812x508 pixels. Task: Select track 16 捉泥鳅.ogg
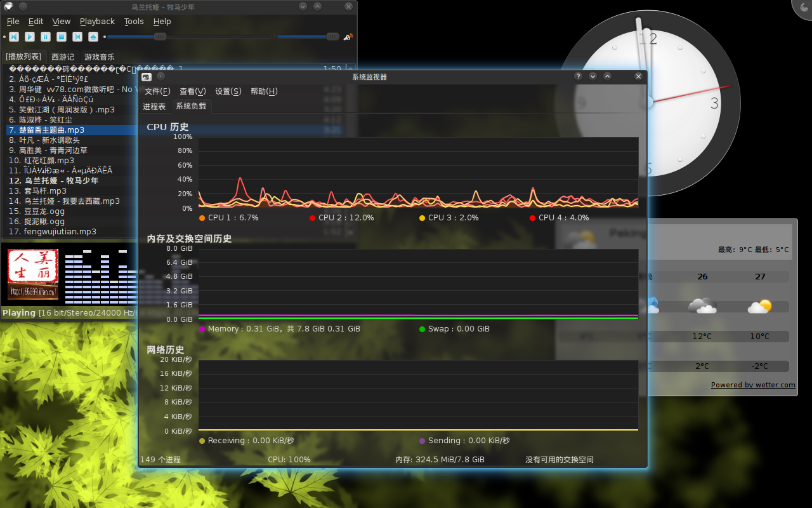pos(71,222)
